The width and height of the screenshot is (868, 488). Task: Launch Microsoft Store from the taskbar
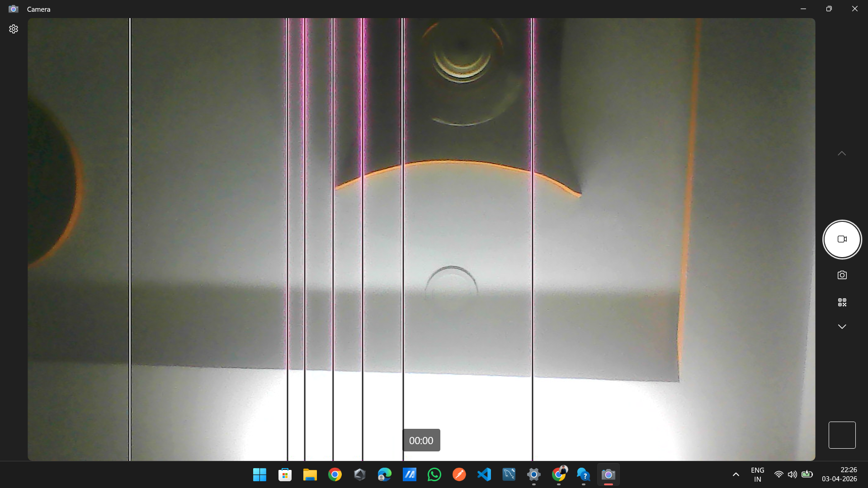(x=285, y=474)
